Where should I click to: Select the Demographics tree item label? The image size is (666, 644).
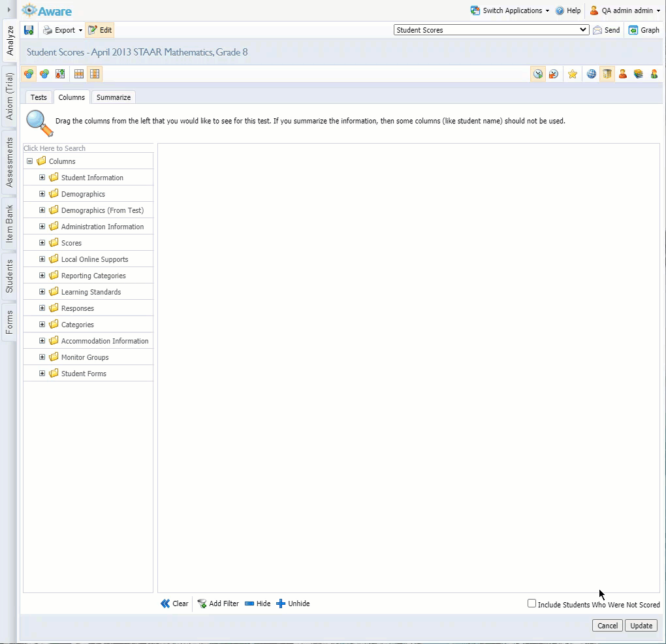point(84,194)
